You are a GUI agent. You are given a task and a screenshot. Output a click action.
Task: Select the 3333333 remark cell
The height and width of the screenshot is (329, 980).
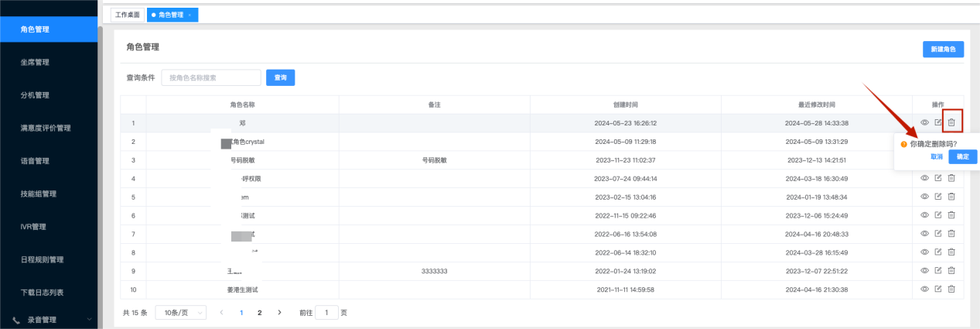(x=434, y=271)
